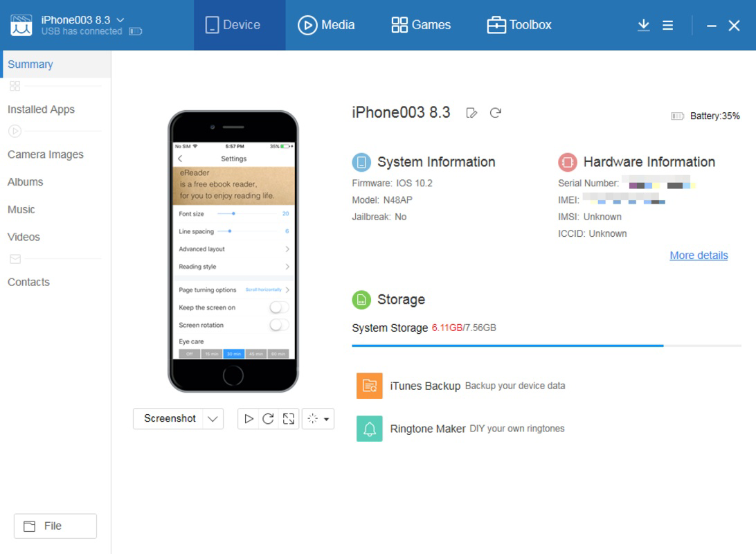
Task: Click the battery icon beside Battery:35%
Action: coord(677,116)
